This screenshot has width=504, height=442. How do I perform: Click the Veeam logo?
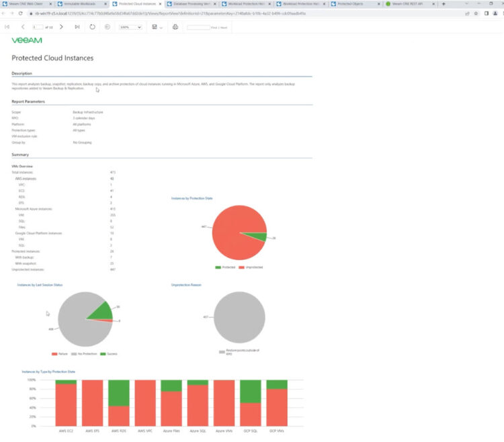[x=27, y=40]
